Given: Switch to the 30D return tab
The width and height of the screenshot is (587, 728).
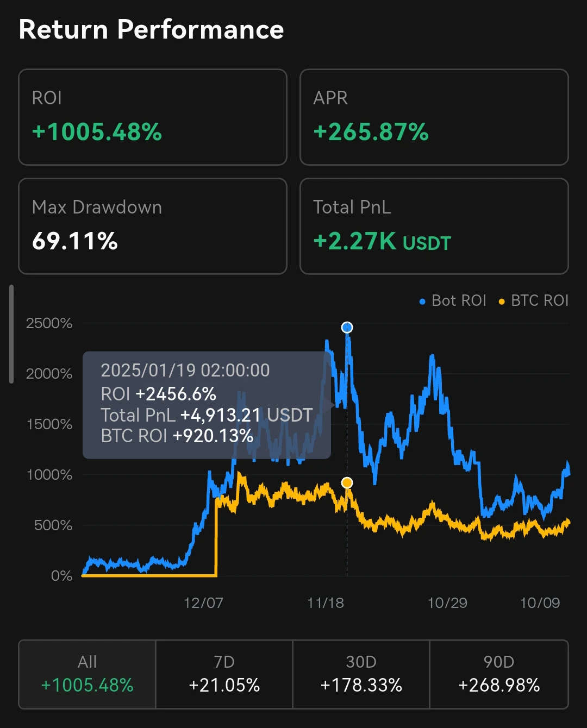Looking at the screenshot, I should 361,674.
